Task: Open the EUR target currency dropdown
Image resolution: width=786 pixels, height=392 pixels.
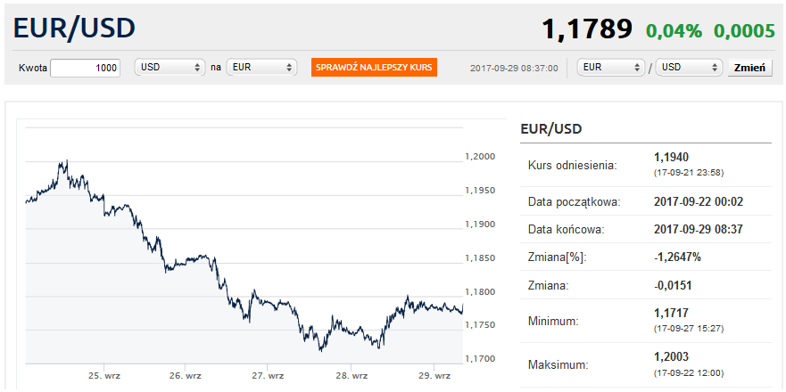Action: pos(262,67)
